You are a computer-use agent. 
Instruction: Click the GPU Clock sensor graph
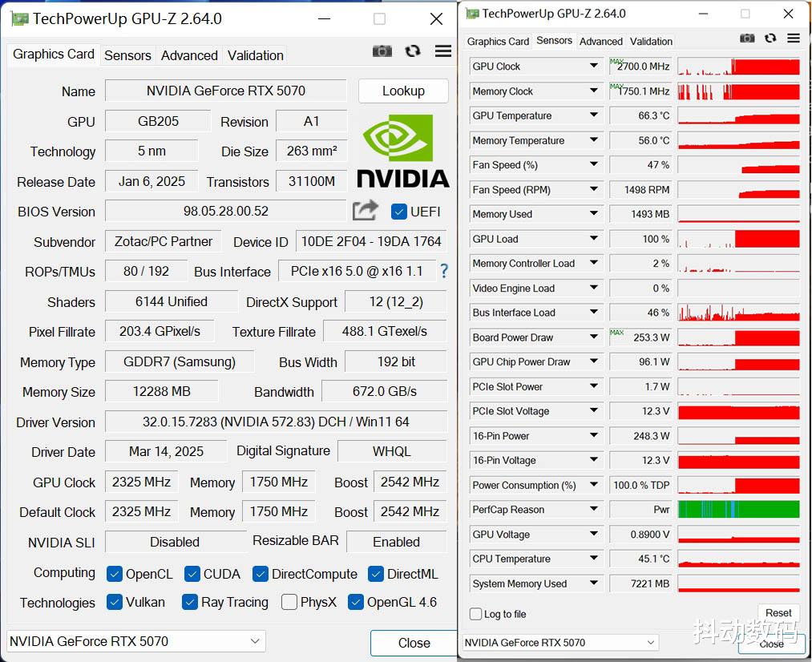pyautogui.click(x=738, y=67)
